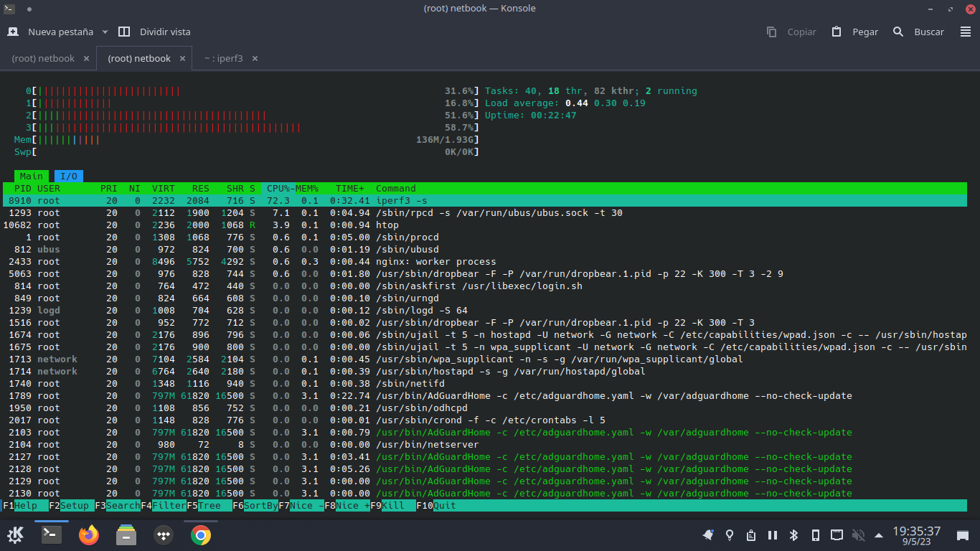Close the first (root) netbook tab
980x551 pixels.
(x=86, y=58)
